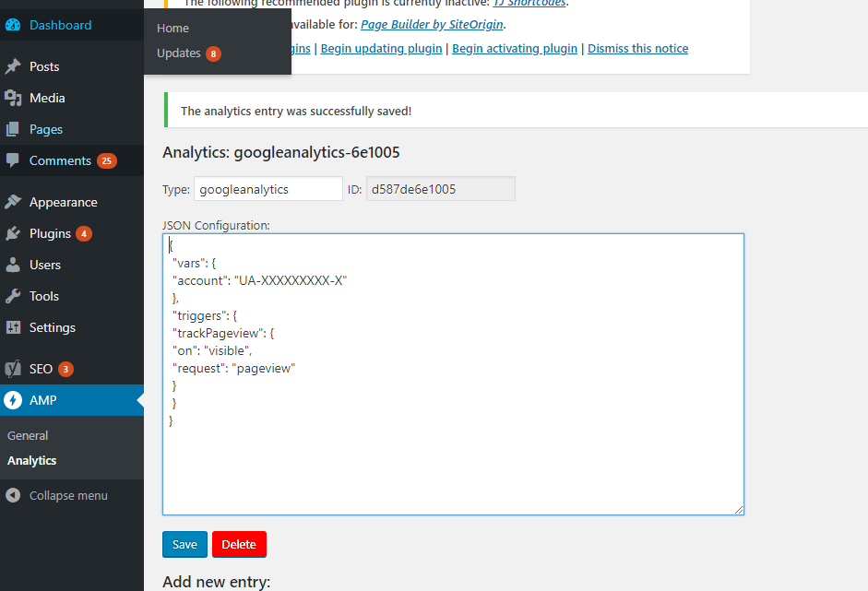
Task: Go to the Media library menu
Action: click(72, 98)
